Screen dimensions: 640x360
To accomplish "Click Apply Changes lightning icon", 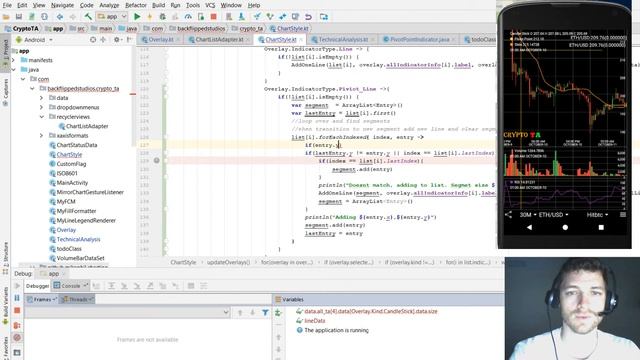I will (x=149, y=17).
